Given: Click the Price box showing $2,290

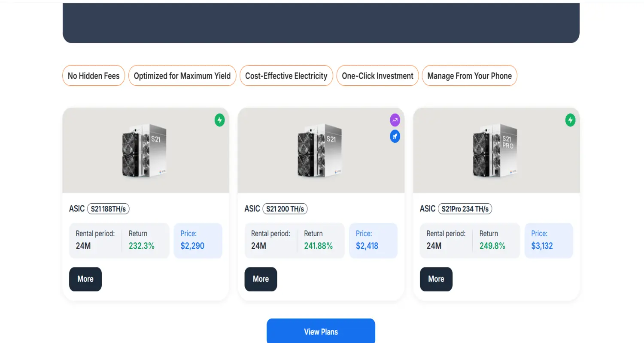Looking at the screenshot, I should click(197, 240).
